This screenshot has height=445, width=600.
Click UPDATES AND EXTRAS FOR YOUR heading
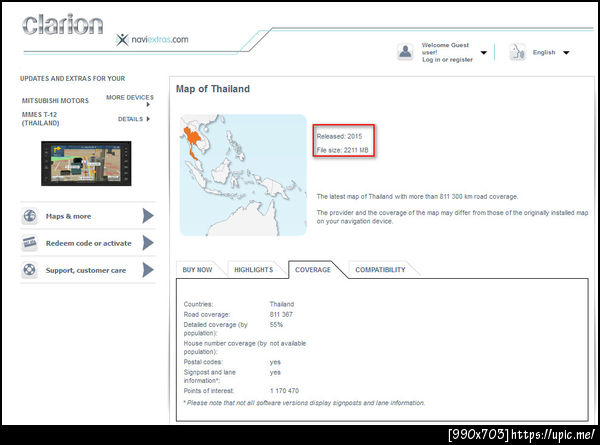pyautogui.click(x=72, y=78)
